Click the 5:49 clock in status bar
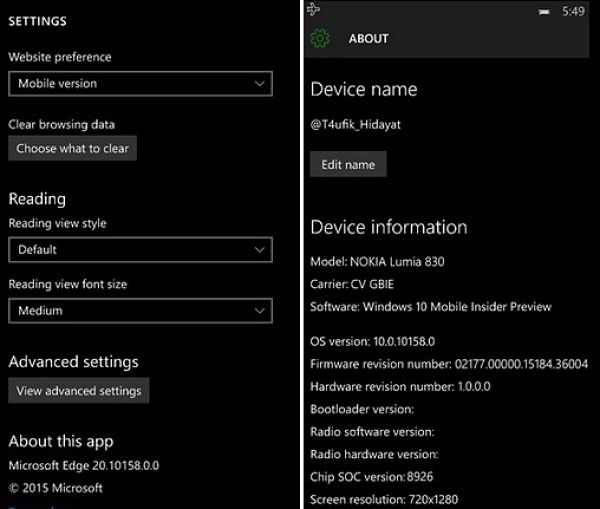The image size is (600, 509). point(573,11)
